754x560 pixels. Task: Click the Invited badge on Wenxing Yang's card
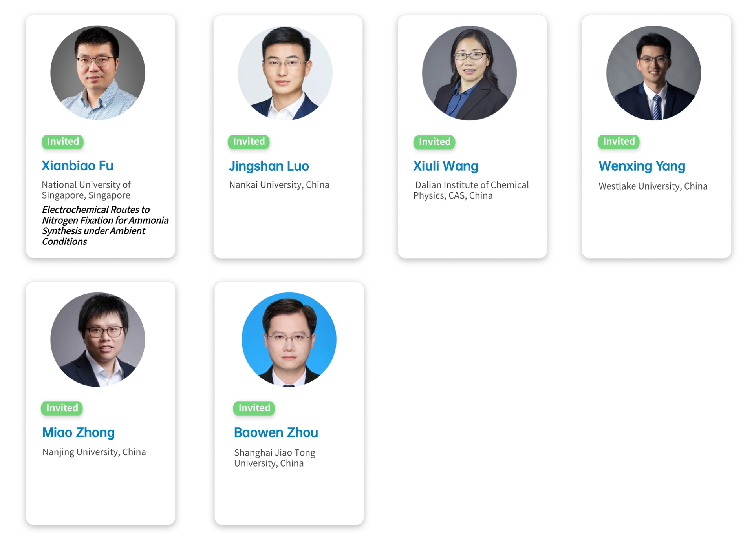coord(619,142)
